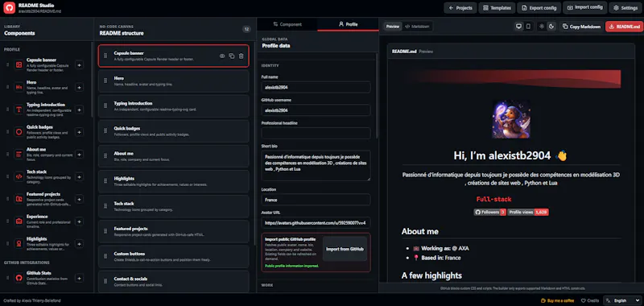Select the Typing introduction canvas block
Image resolution: width=644 pixels, height=306 pixels.
(173, 106)
